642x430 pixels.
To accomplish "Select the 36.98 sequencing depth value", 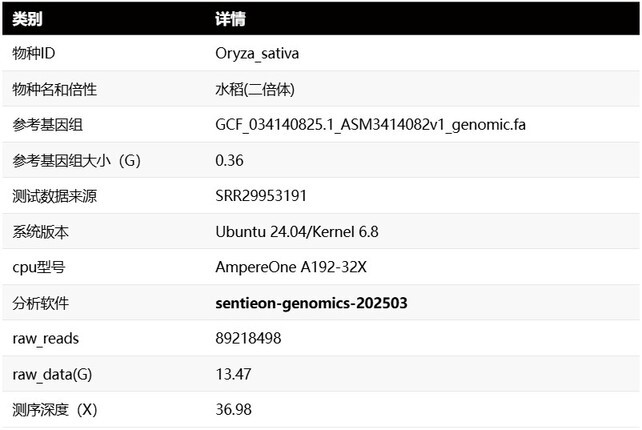I will [x=233, y=410].
